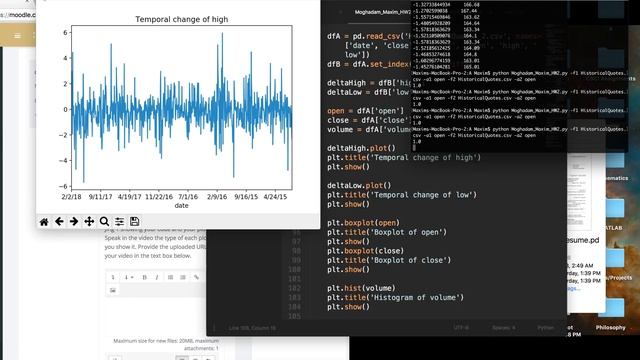The width and height of the screenshot is (640, 360).
Task: Click browser address bar showing moodle
Action: click(18, 15)
